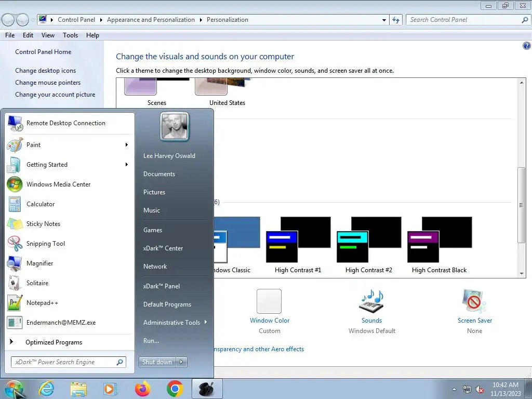The image size is (532, 399).
Task: Open the Edit menu
Action: pyautogui.click(x=28, y=35)
